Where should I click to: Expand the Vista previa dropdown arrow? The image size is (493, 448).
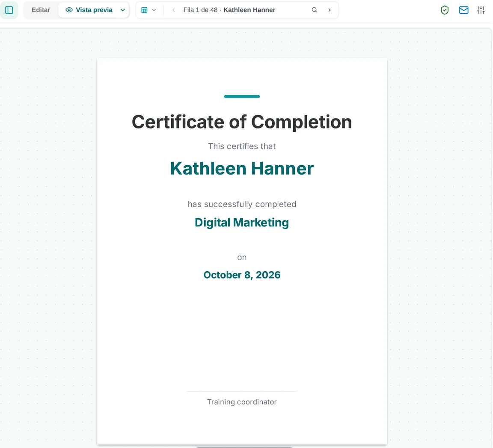coord(123,10)
